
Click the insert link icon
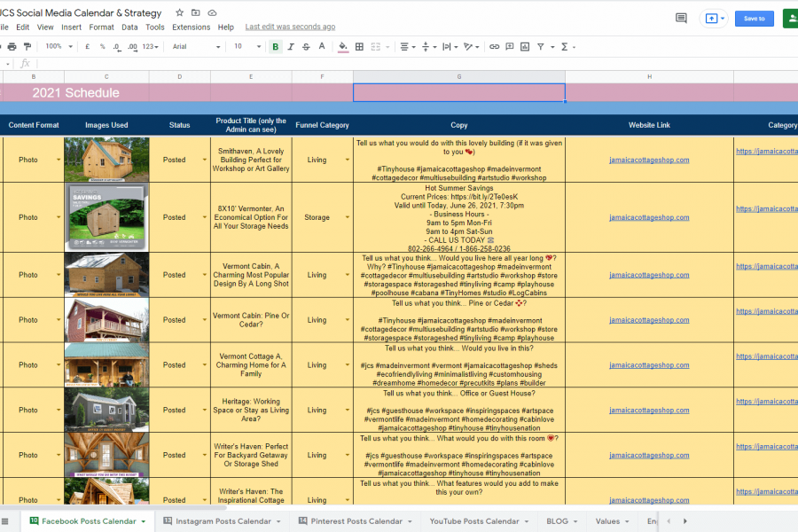coord(495,46)
